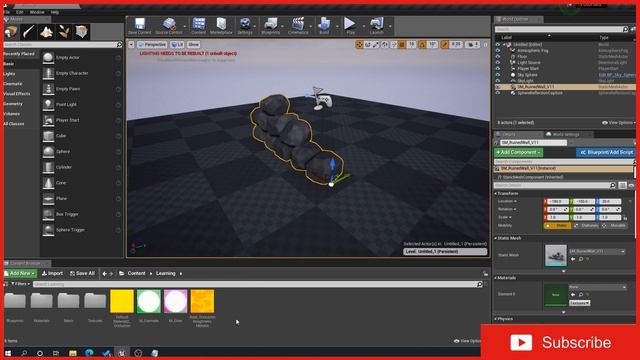Select the Landscape mode icon
640x360 pixels.
click(46, 32)
